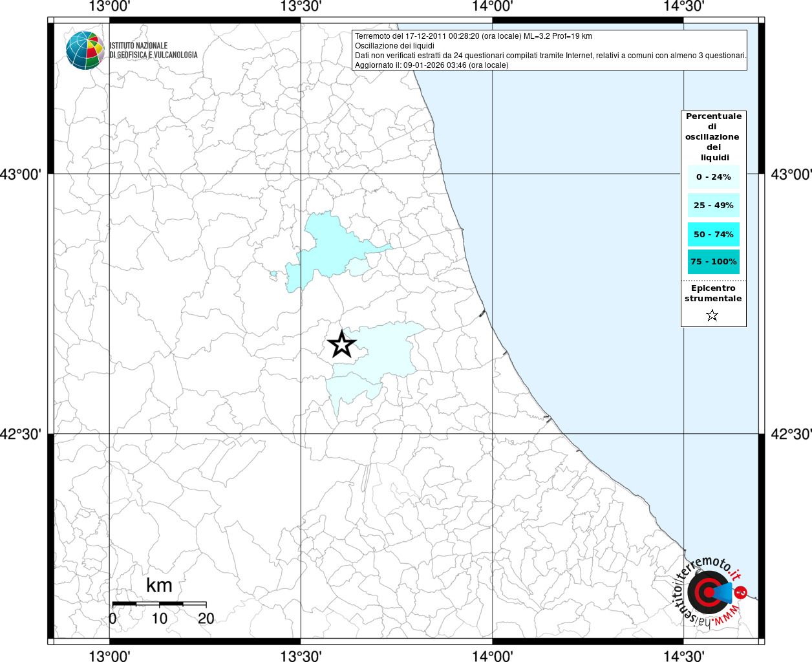Screen dimensions: 812x662
Task: Click the 'Oscillazione dei liquidi' info line
Action: point(394,46)
